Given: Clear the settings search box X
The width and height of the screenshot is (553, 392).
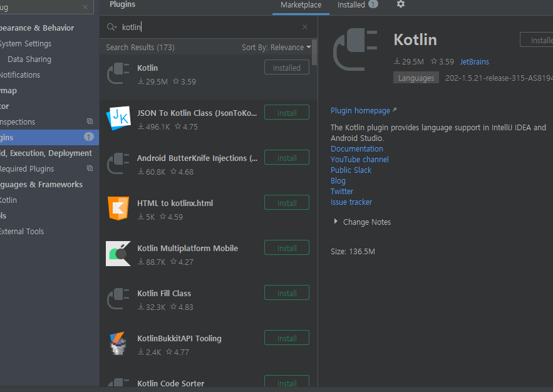Looking at the screenshot, I should click(x=85, y=7).
